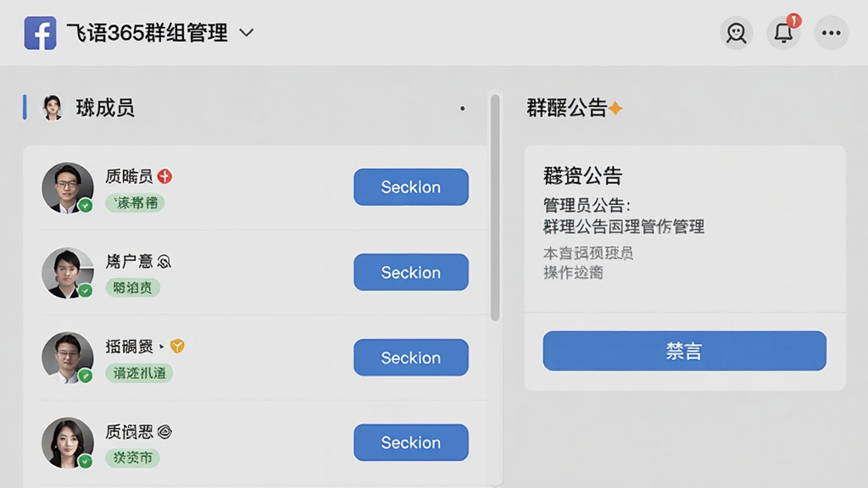The image size is (868, 488).
Task: Click the blue 禁言 button
Action: (684, 351)
